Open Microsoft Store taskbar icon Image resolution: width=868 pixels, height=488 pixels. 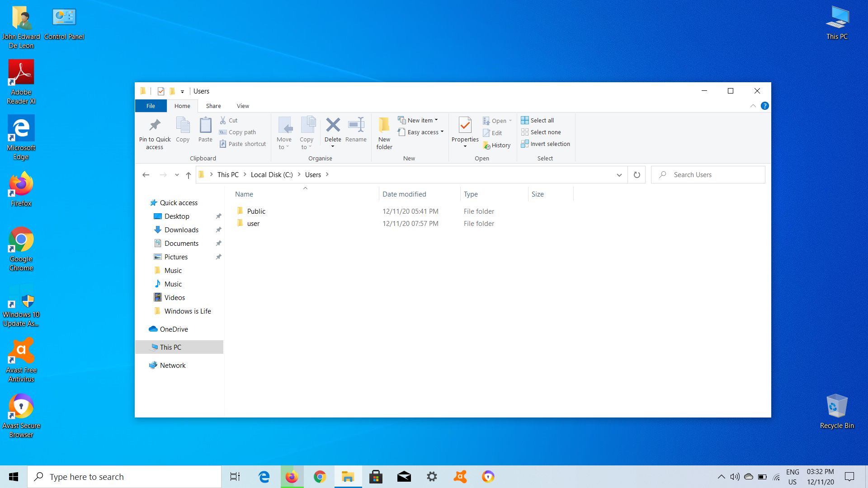point(376,477)
